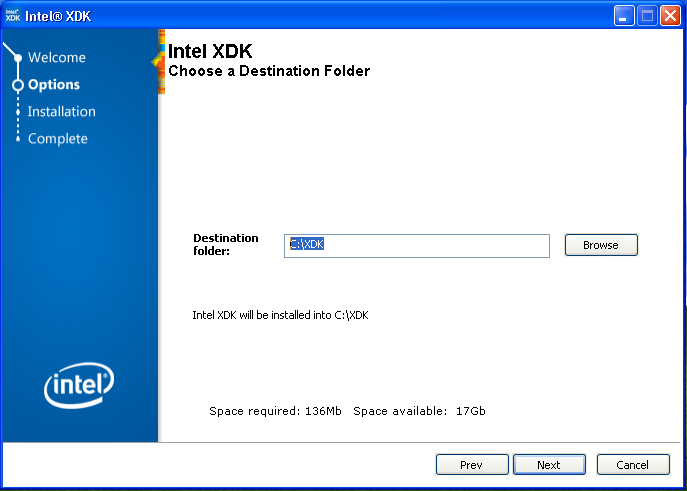Click 'Choose a Destination Folder' heading
This screenshot has width=687, height=491.
pos(269,71)
